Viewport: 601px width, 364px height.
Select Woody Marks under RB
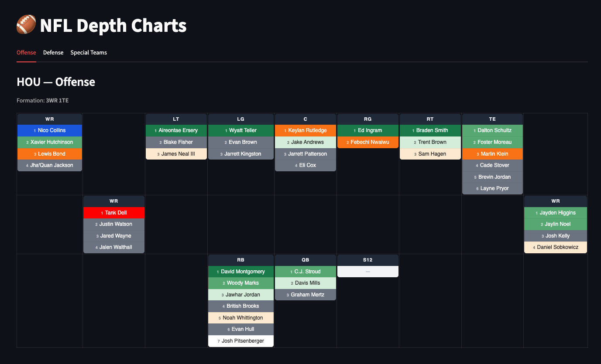[241, 283]
